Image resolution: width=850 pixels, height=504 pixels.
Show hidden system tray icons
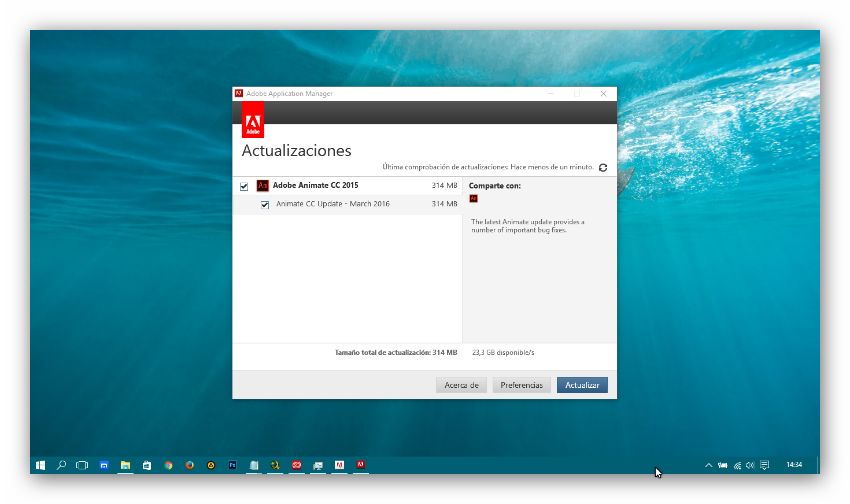coord(709,465)
